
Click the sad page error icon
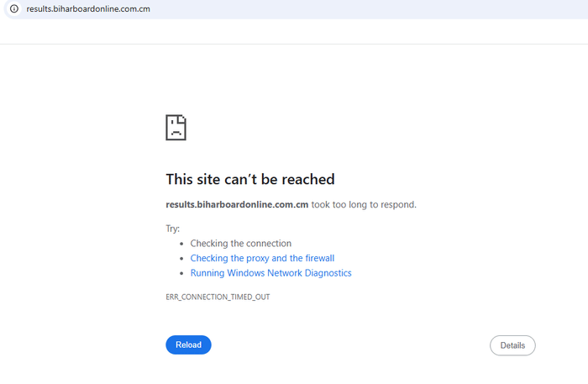point(176,128)
